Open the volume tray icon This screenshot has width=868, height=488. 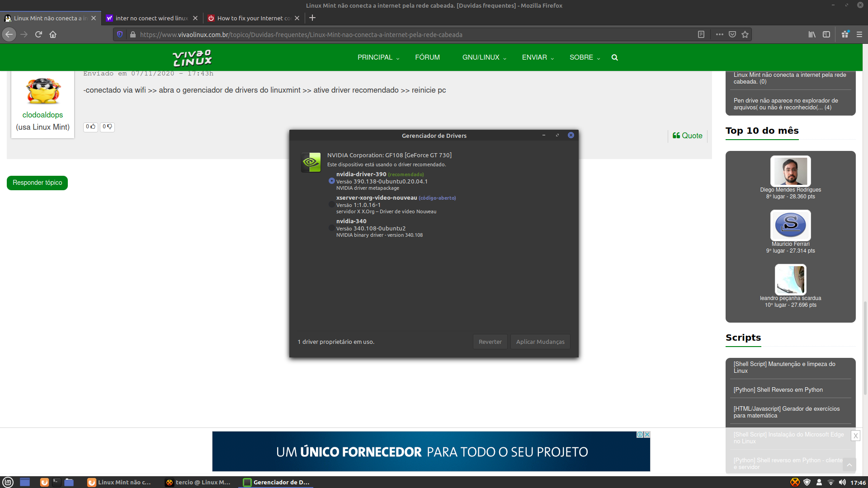(842, 482)
